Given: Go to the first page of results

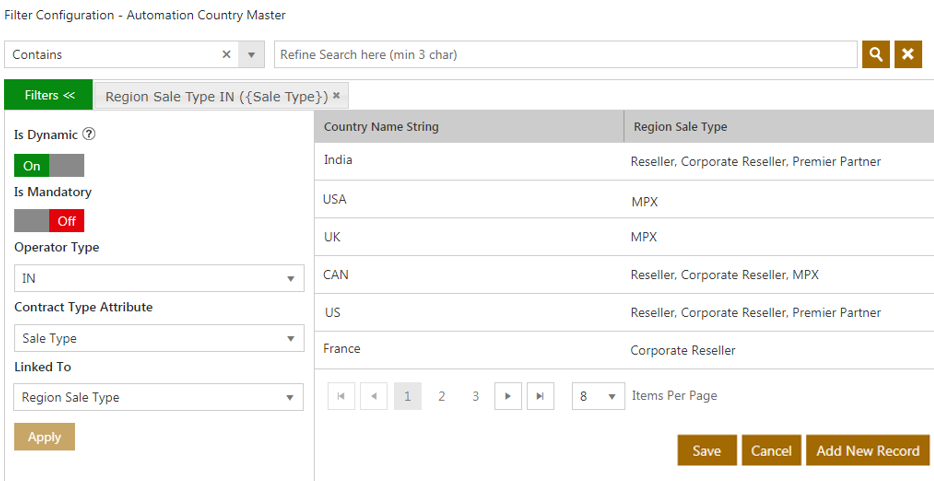Looking at the screenshot, I should 340,396.
